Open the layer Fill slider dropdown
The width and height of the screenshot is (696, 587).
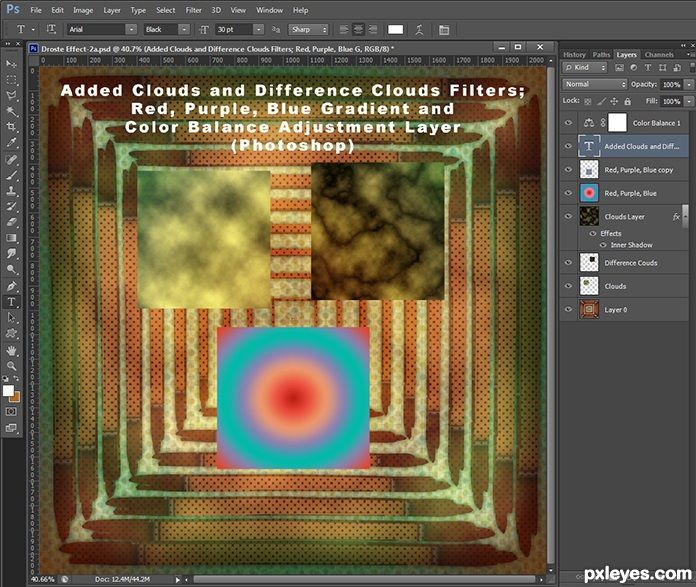point(689,101)
